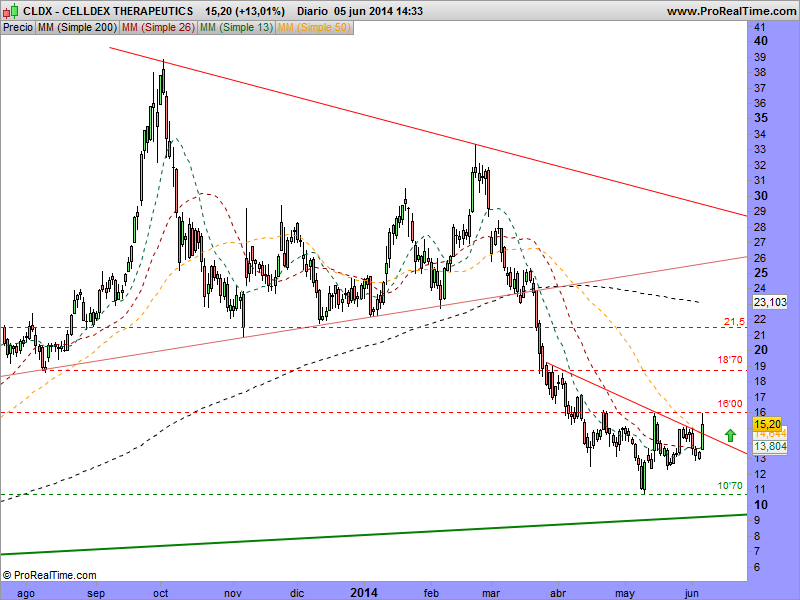Click the yellow 15,20 current price box
The image size is (800, 600).
click(x=767, y=424)
